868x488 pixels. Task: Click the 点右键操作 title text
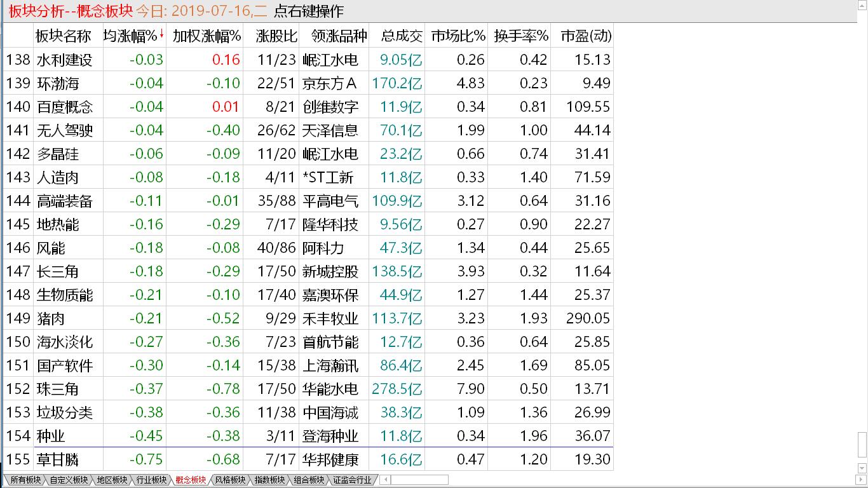(x=309, y=11)
